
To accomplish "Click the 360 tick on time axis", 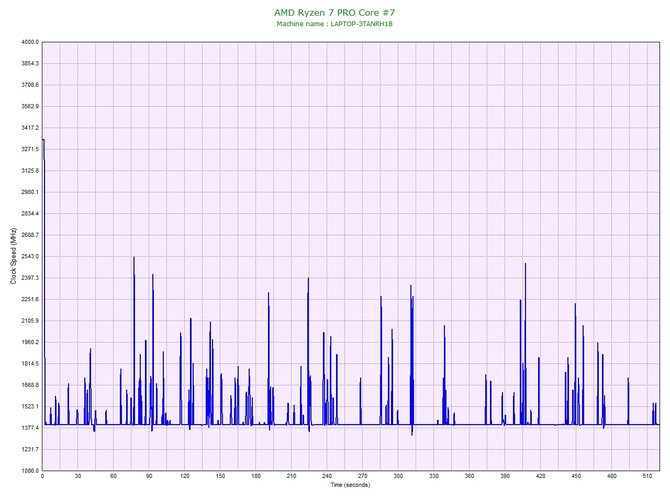I will click(x=469, y=476).
